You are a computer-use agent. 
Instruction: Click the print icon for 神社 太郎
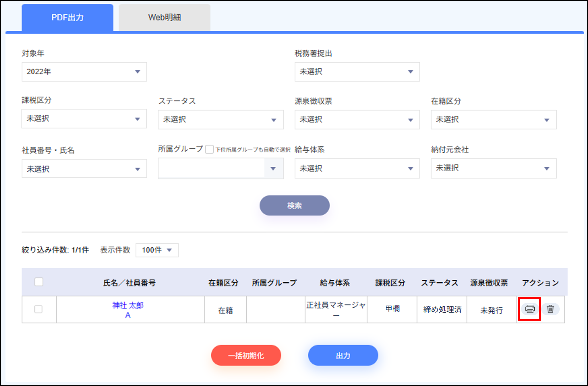(x=529, y=309)
